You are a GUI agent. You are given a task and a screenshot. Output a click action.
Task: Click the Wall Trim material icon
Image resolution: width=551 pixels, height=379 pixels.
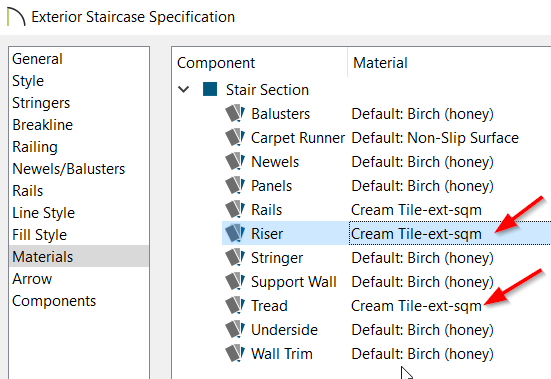pyautogui.click(x=235, y=353)
